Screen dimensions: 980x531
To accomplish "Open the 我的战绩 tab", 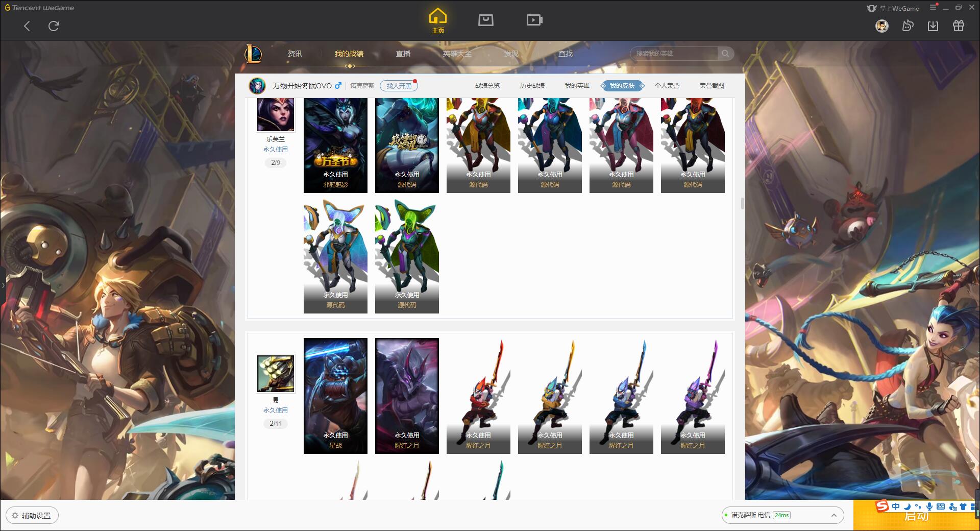I will click(349, 54).
